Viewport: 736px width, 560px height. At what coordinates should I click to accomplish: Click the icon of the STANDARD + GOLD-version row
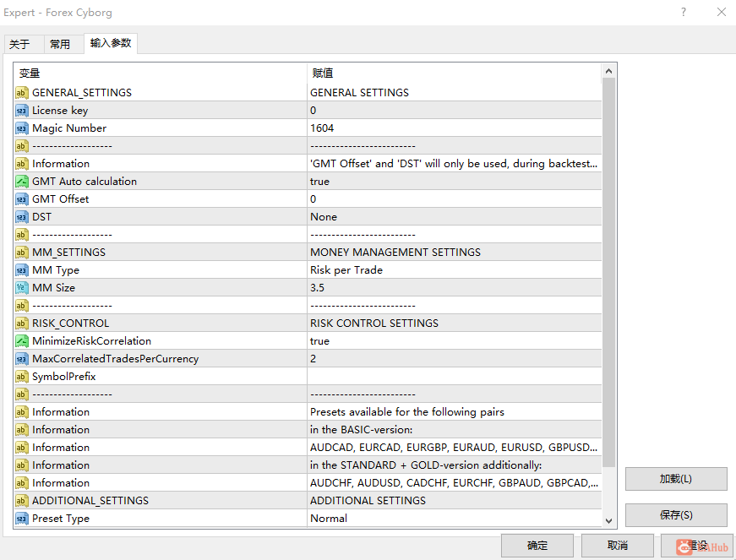pos(22,465)
